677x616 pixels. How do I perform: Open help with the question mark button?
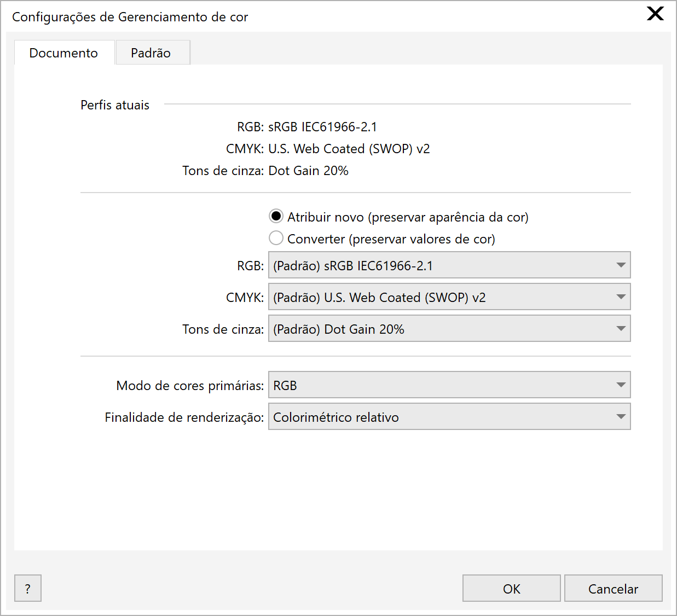coord(28,589)
